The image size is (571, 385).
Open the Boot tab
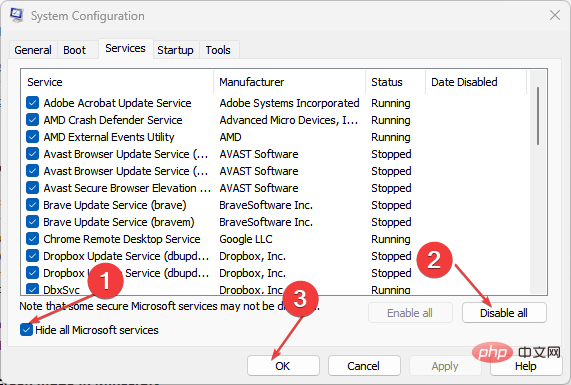75,50
